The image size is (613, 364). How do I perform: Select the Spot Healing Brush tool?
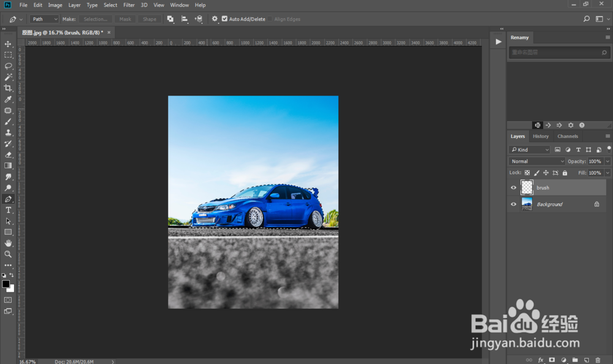point(8,111)
